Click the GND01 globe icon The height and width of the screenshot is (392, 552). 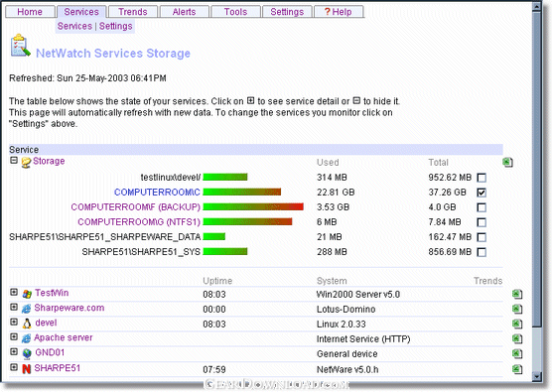point(27,354)
